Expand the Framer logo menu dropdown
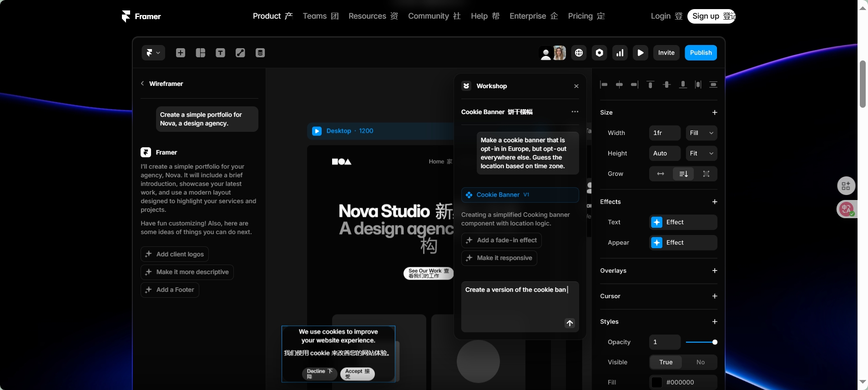 (x=153, y=53)
